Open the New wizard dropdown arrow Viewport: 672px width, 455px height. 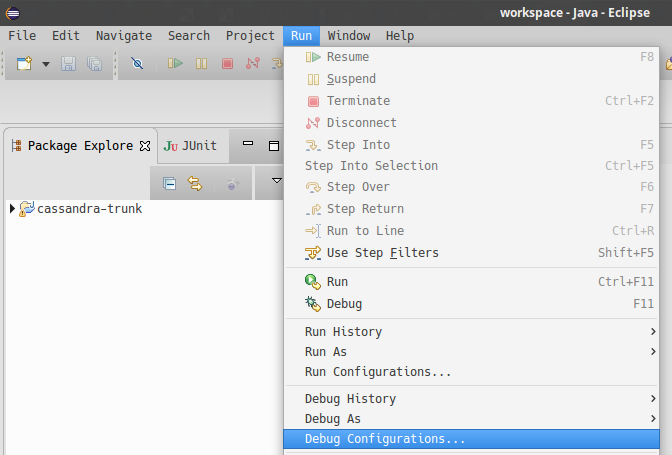click(x=45, y=64)
